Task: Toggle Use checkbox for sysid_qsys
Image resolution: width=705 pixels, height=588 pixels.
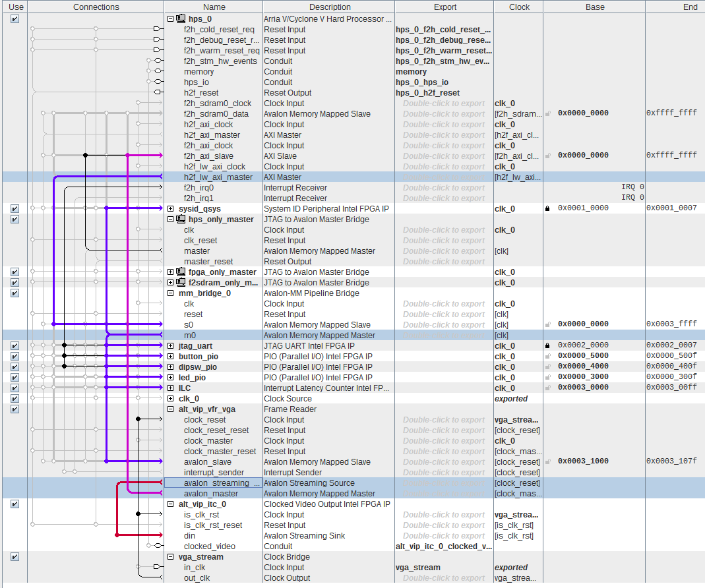Action: [15, 208]
